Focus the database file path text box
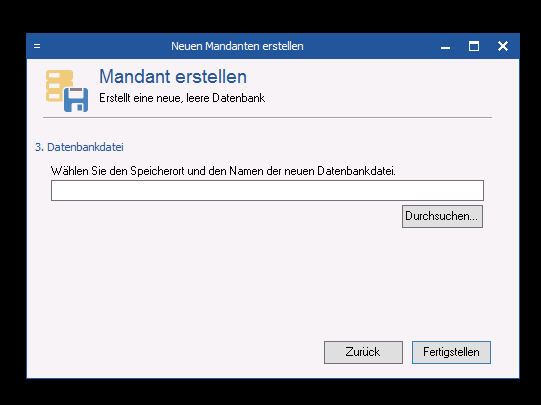This screenshot has height=405, width=541. [x=267, y=190]
